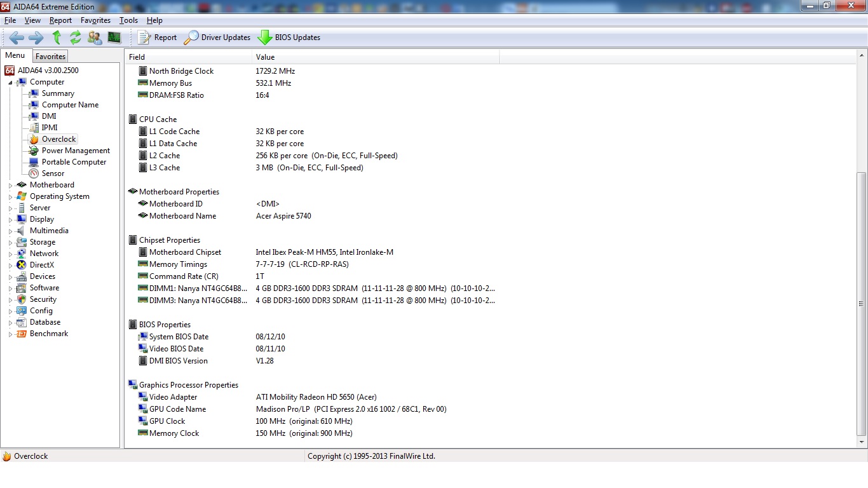Click the Driver Updates toolbar button
This screenshot has height=488, width=868.
pyautogui.click(x=217, y=37)
